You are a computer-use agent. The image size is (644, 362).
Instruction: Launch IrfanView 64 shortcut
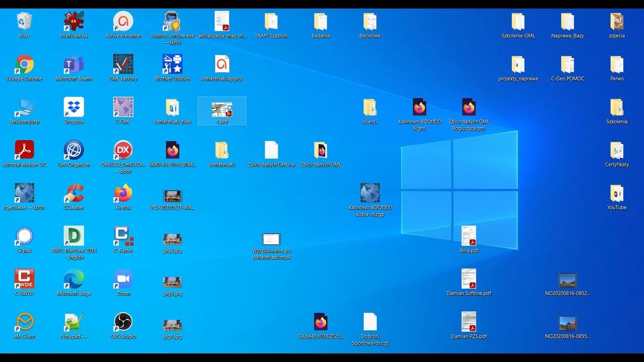coord(74,22)
